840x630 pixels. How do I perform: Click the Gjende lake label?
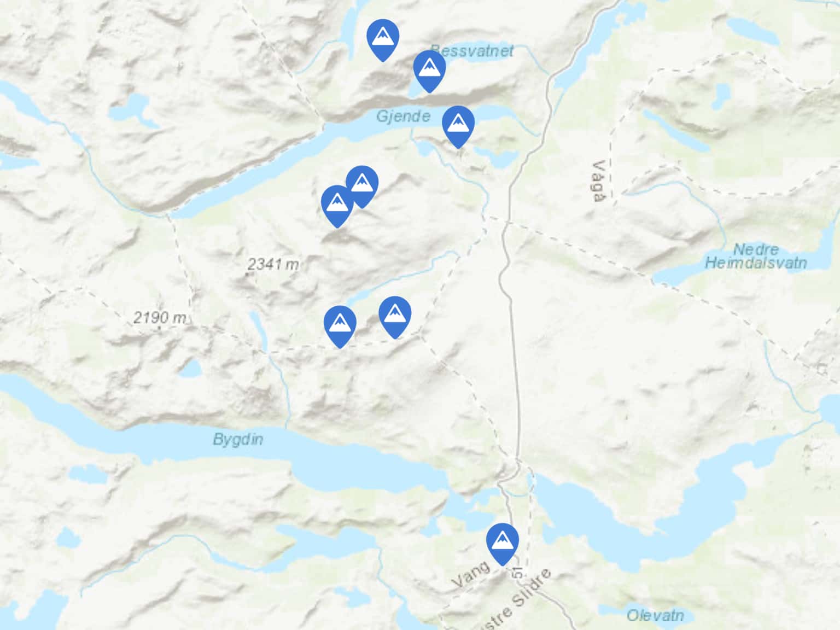(x=403, y=116)
